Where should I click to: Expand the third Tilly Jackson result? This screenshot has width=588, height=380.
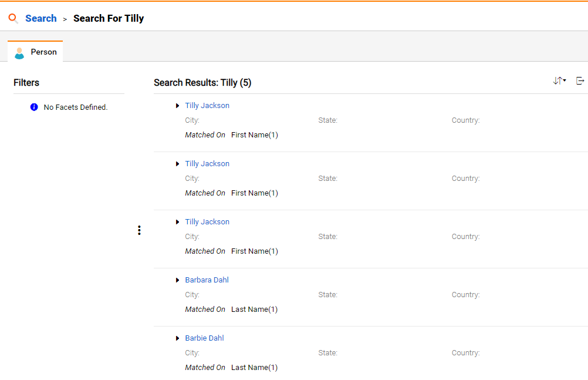click(177, 222)
